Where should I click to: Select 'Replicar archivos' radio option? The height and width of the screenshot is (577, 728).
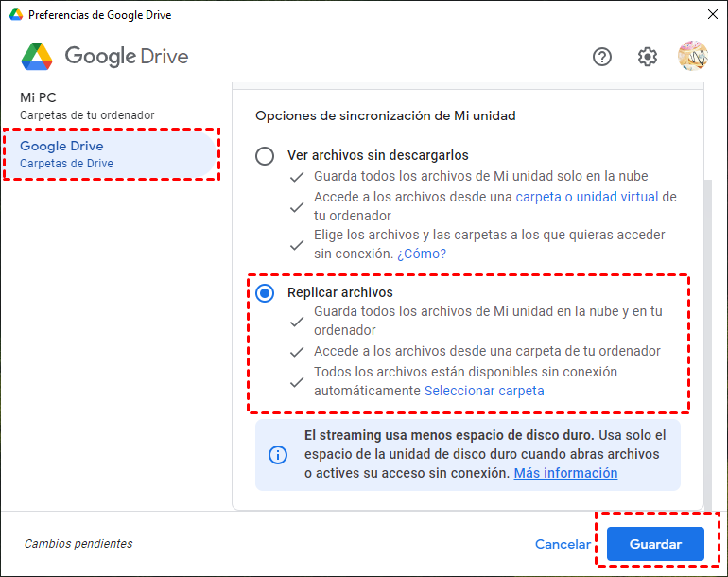(265, 293)
